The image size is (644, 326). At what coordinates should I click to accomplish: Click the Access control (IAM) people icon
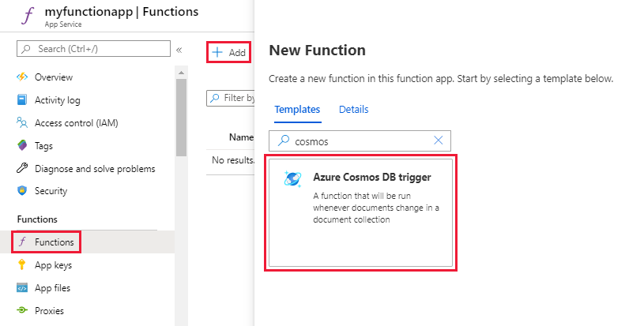(x=22, y=123)
